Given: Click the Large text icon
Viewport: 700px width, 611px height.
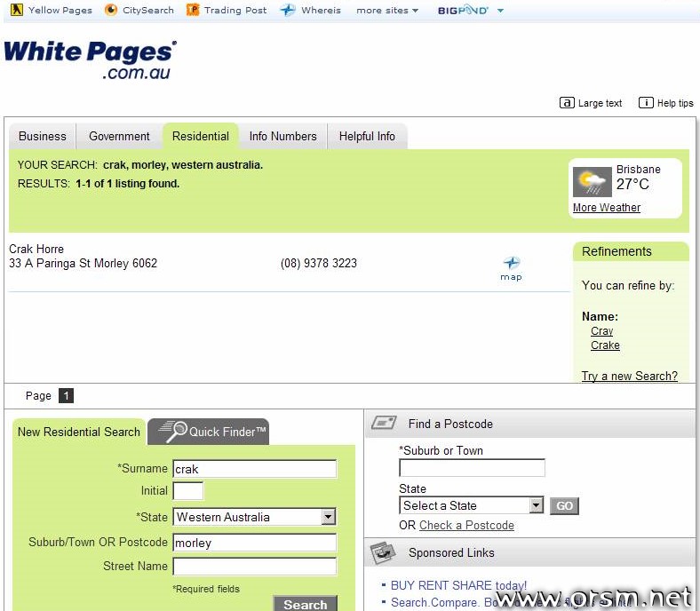Looking at the screenshot, I should pyautogui.click(x=567, y=103).
